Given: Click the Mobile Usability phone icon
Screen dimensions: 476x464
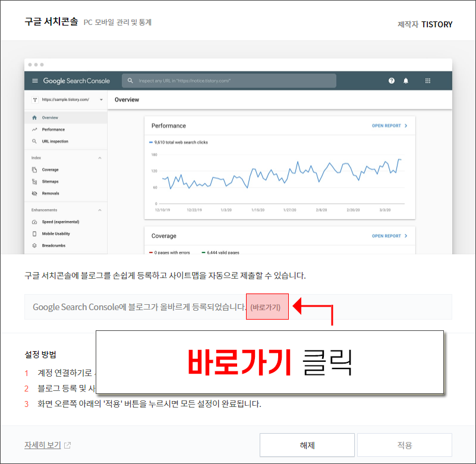Looking at the screenshot, I should [x=34, y=233].
